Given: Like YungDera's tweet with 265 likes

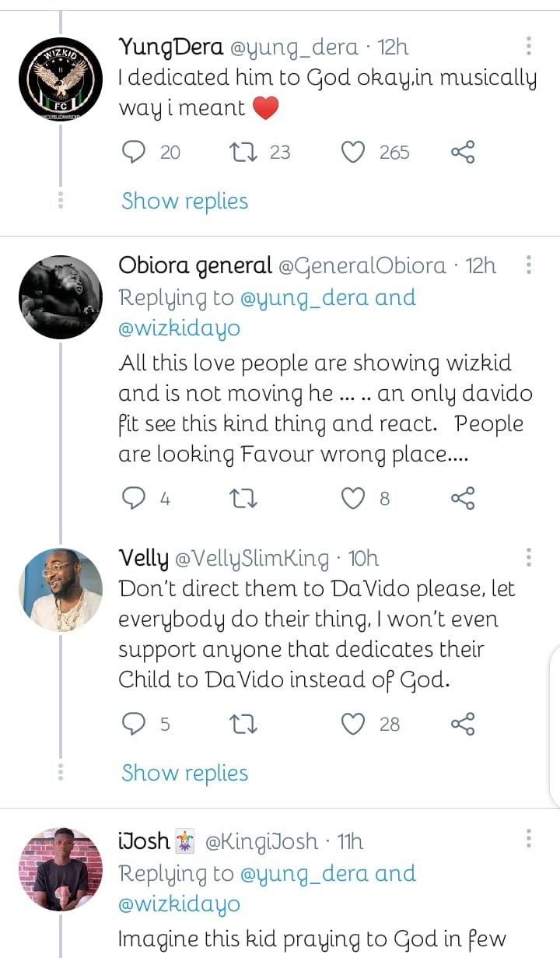Looking at the screenshot, I should pos(354,152).
